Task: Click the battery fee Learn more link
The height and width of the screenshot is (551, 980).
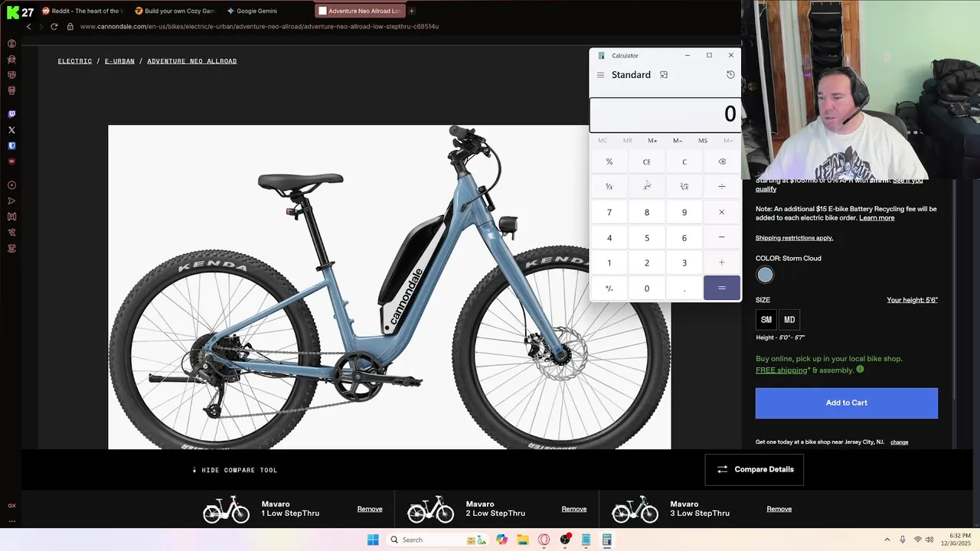Action: [x=877, y=218]
